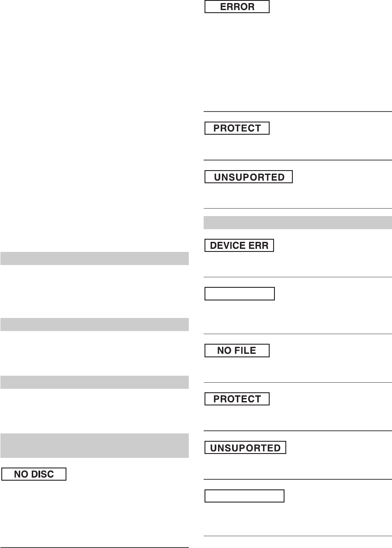This screenshot has width=392, height=548.
Task: Click the third gray bar in the left column
Action: [94, 382]
